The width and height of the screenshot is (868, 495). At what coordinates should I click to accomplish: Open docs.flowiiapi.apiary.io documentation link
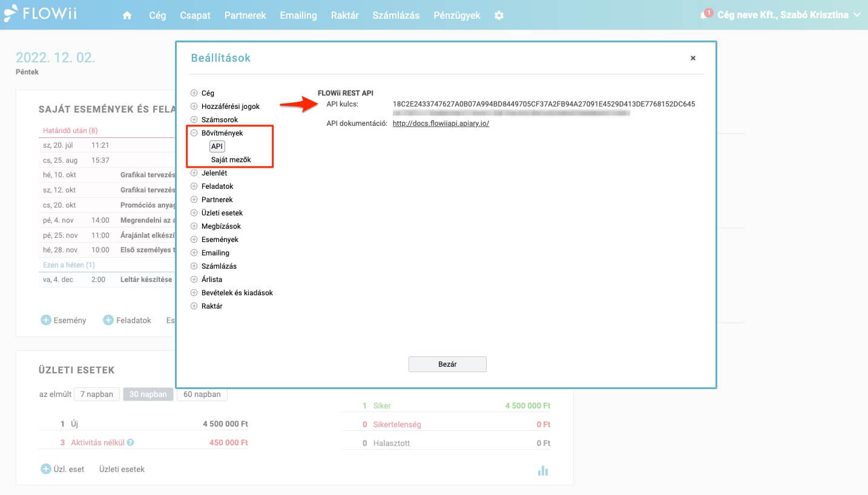[441, 123]
